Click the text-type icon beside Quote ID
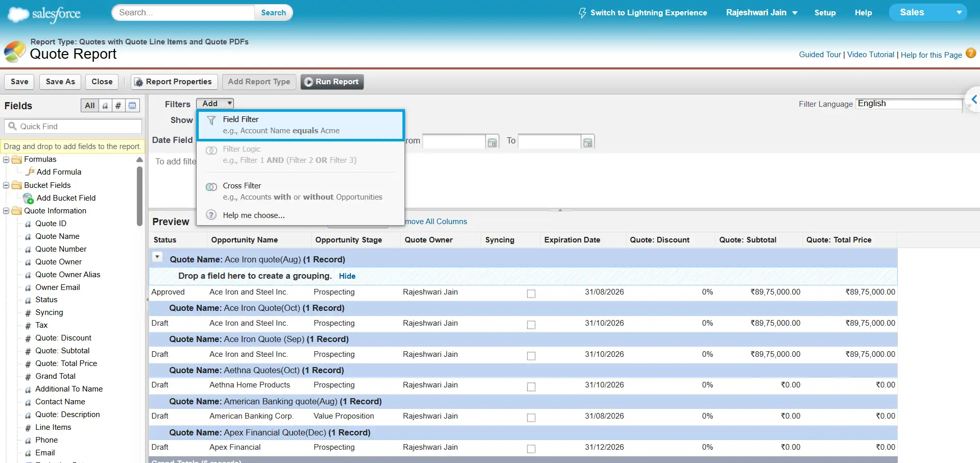This screenshot has height=463, width=980. click(28, 224)
